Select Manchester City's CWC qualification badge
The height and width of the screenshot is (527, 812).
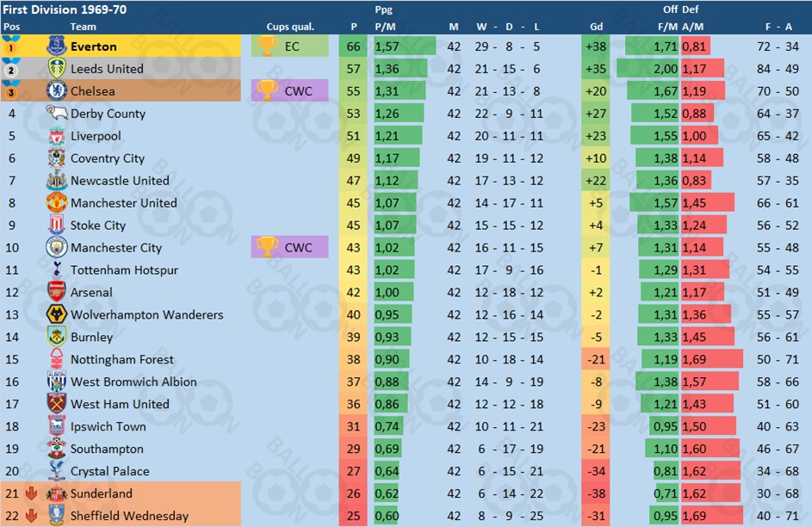click(290, 247)
